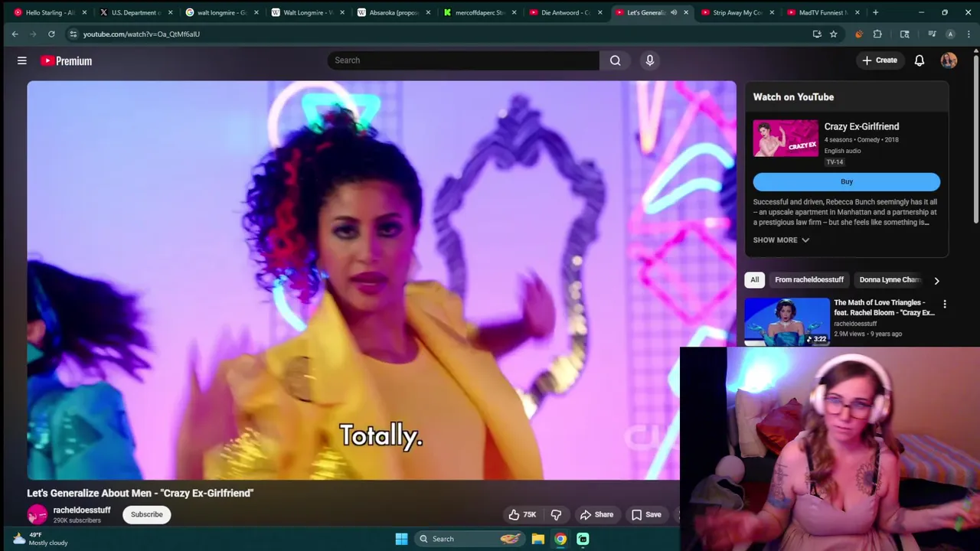The width and height of the screenshot is (980, 551).
Task: Open The Math of Love Triangles video title
Action: [x=884, y=308]
